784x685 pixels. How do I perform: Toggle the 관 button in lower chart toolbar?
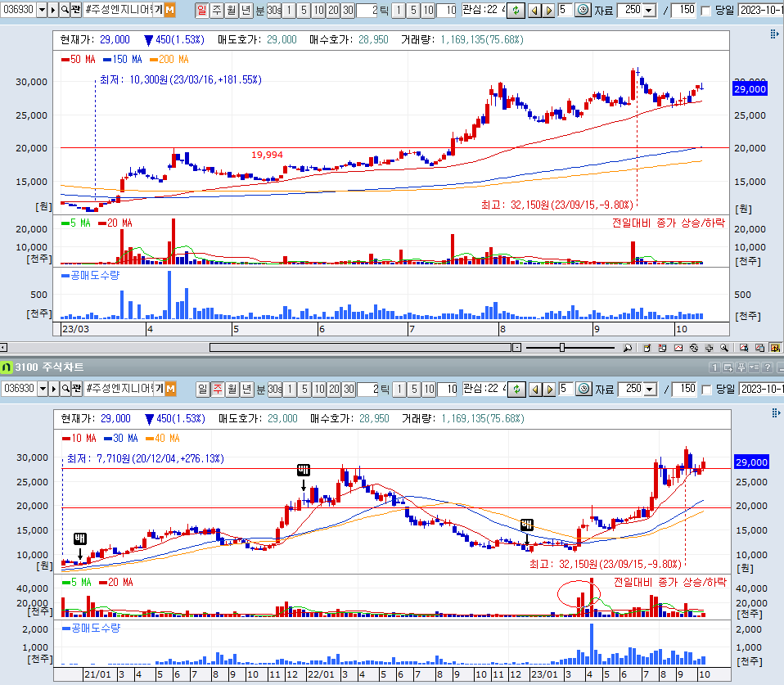pos(76,389)
